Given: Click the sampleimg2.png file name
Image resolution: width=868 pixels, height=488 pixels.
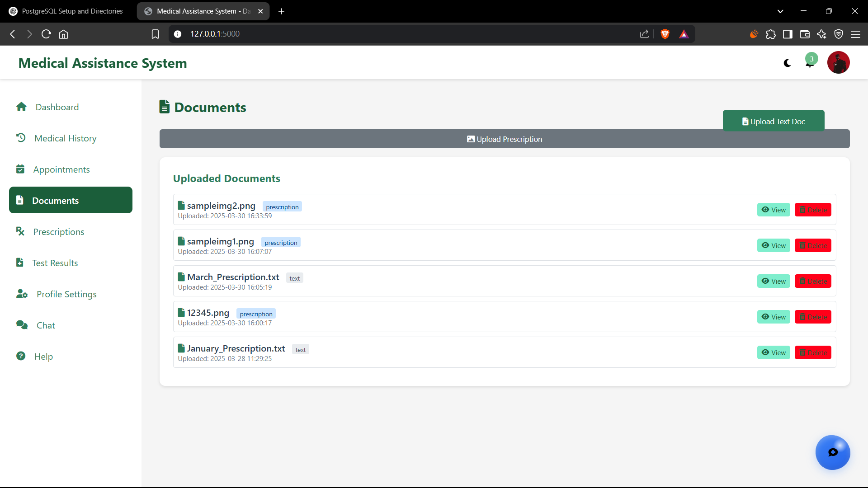Looking at the screenshot, I should [221, 206].
